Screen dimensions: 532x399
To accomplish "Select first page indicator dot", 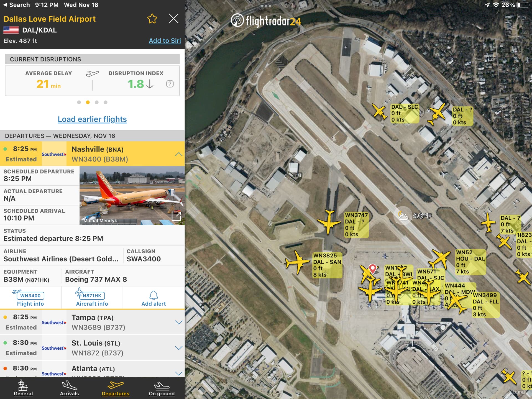I will tap(79, 102).
